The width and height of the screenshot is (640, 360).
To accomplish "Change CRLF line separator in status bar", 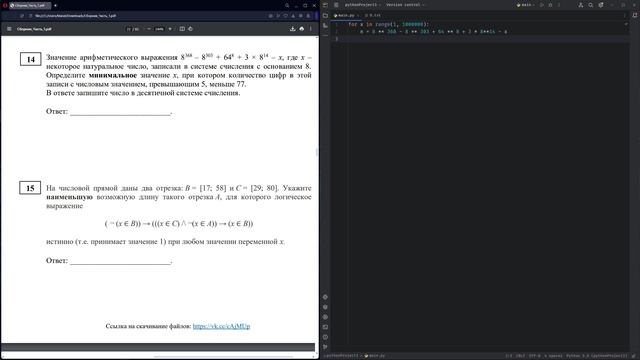I will 520,356.
